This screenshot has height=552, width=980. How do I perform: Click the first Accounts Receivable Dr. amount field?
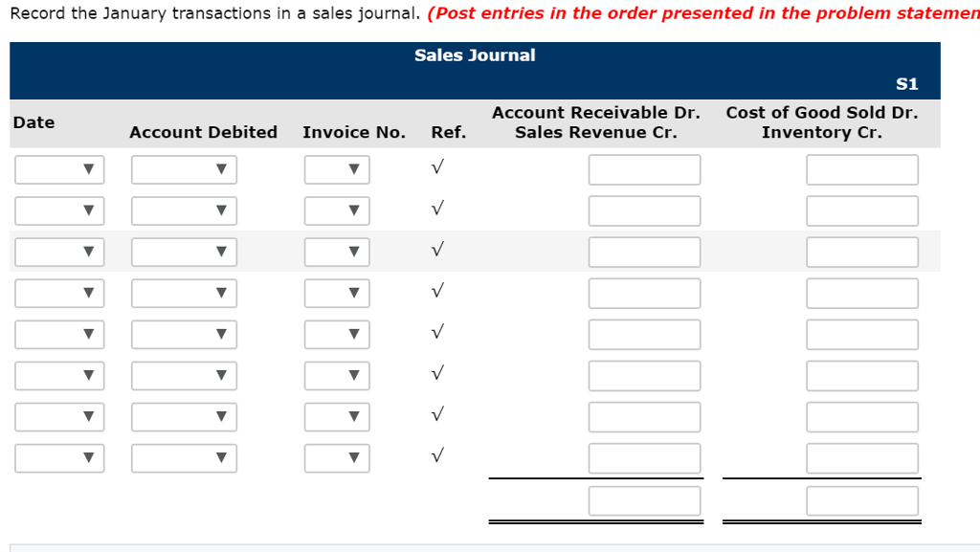click(x=644, y=169)
